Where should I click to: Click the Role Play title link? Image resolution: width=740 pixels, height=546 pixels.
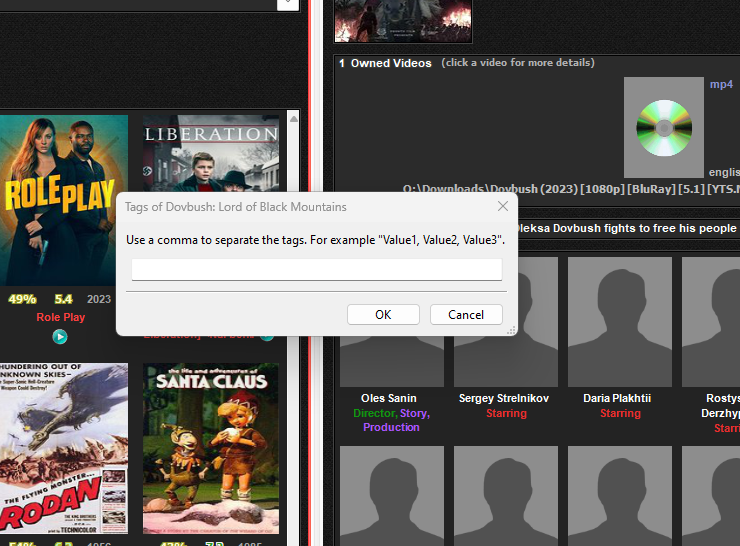coord(60,317)
